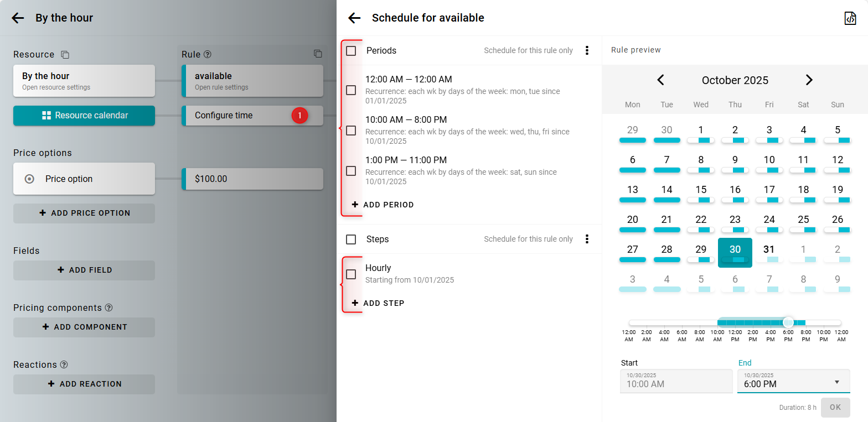This screenshot has width=868, height=422.
Task: Click the back arrow beside Schedule for available
Action: point(354,18)
